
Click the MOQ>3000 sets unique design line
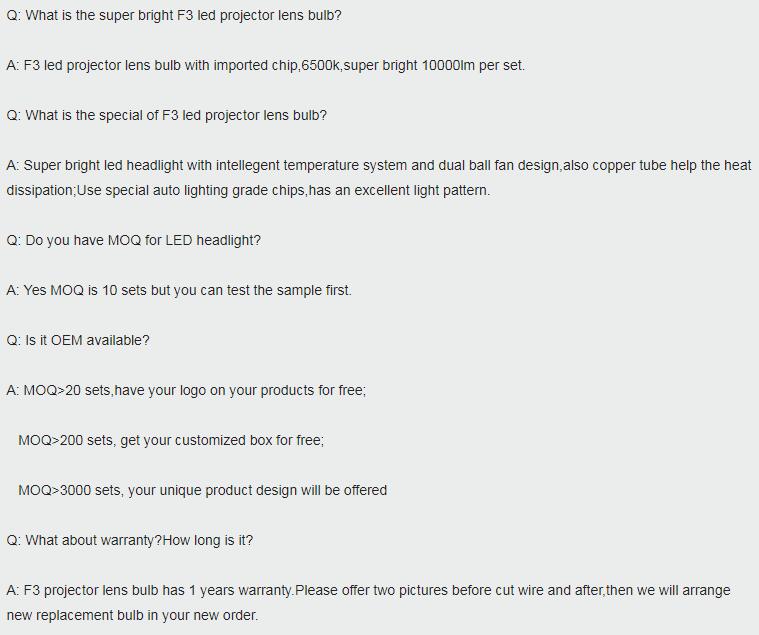tap(202, 490)
